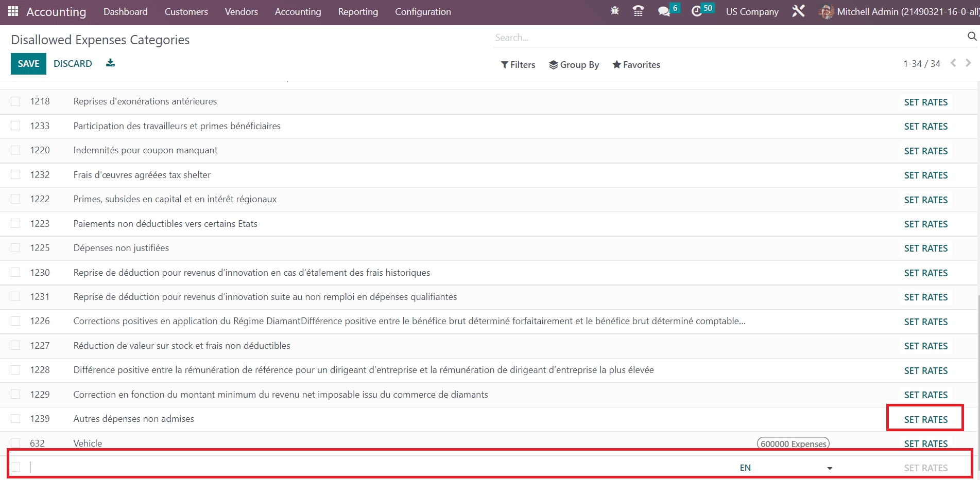This screenshot has width=980, height=480.
Task: Click the Studio tools wrench icon
Action: (x=798, y=11)
